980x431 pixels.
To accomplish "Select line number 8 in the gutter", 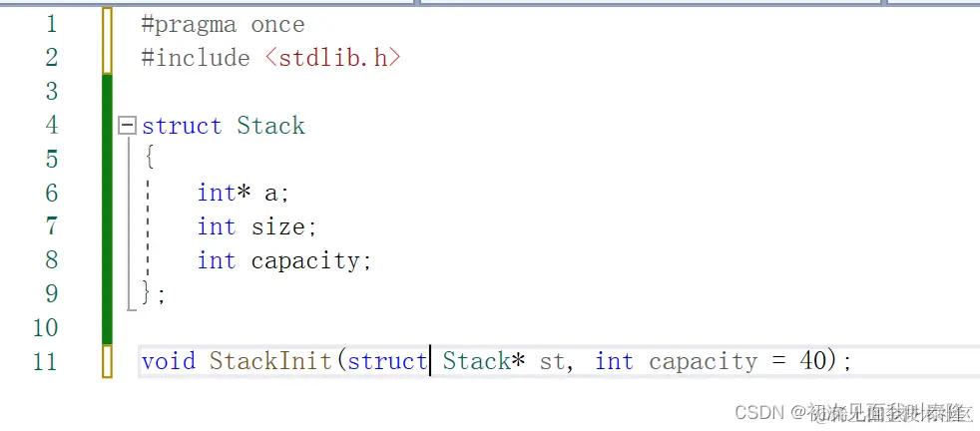I will [51, 260].
